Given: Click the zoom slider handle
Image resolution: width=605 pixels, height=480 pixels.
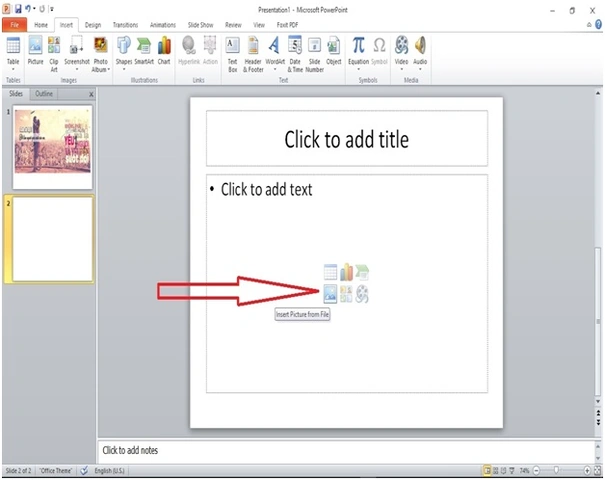Looking at the screenshot, I should pos(556,470).
